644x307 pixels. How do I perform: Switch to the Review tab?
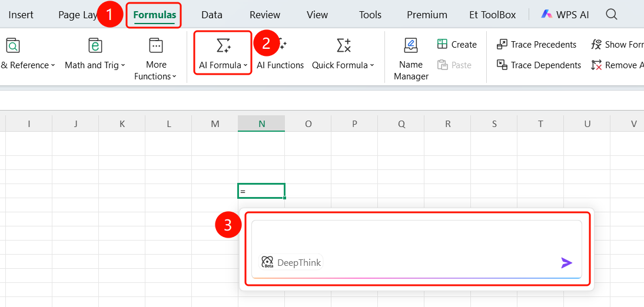click(265, 15)
